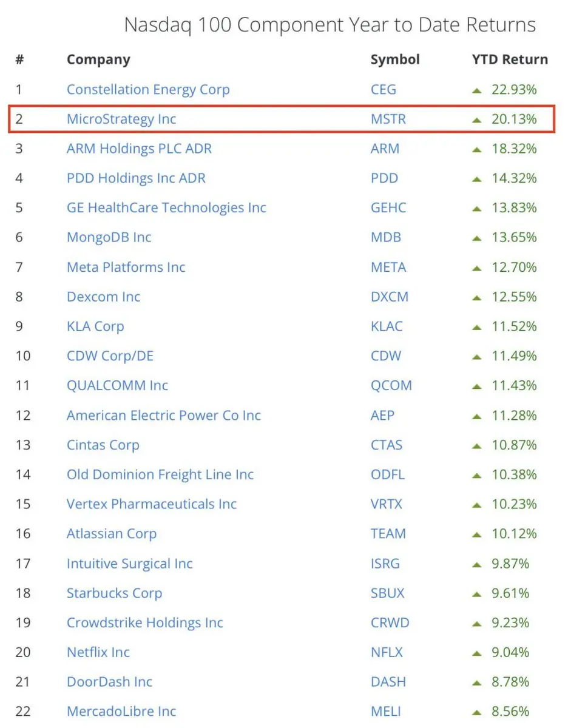Click the up arrow icon beside 20.13%

tap(477, 120)
